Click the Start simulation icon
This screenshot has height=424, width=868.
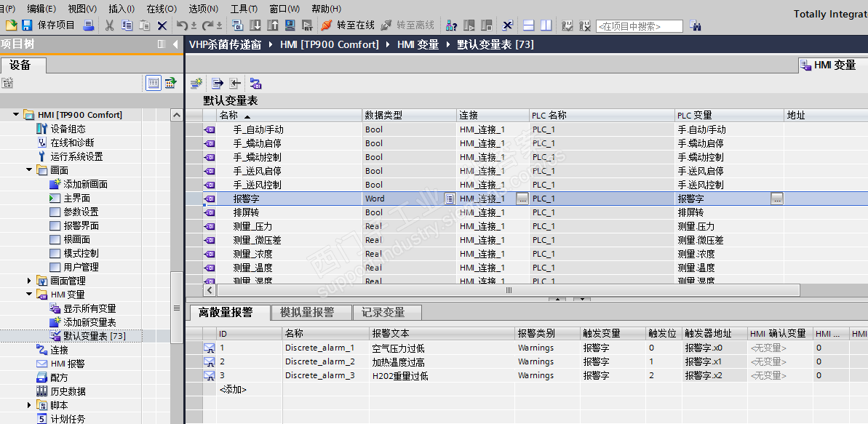coord(290,25)
